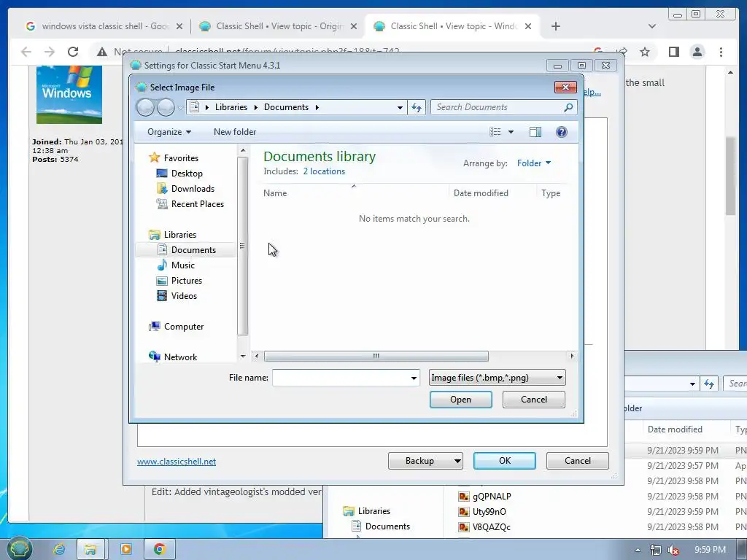The image size is (747, 560).
Task: Click the network tray icon
Action: pos(656,550)
